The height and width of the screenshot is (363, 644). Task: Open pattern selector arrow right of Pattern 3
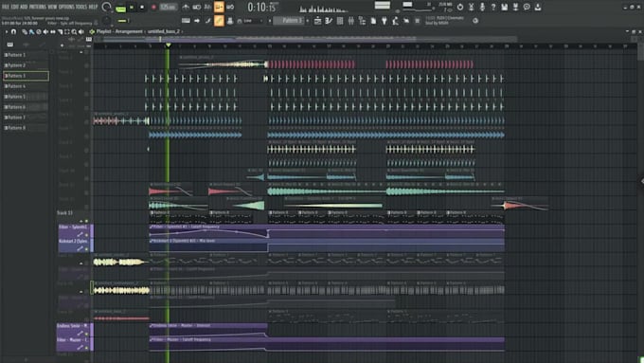tap(308, 21)
